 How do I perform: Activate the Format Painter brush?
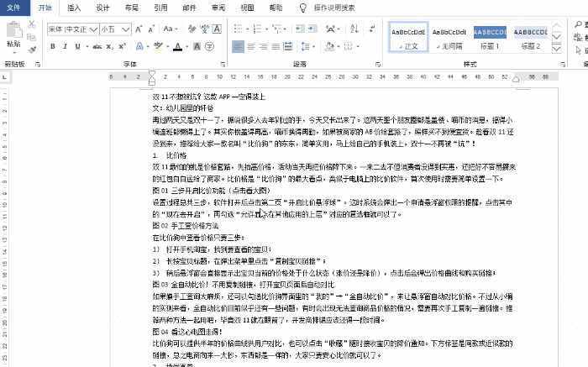32,49
